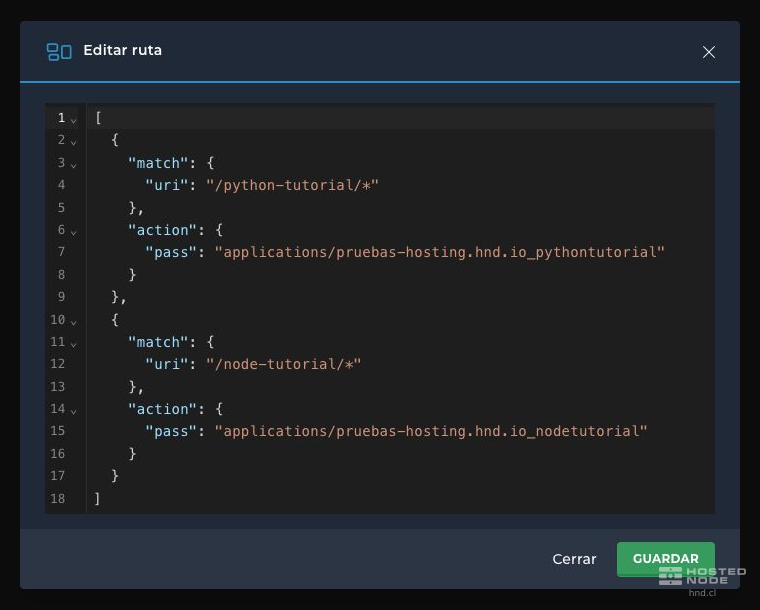Fold the "action" block at line 6
Screen dimensions: 760x610
pos(73,233)
